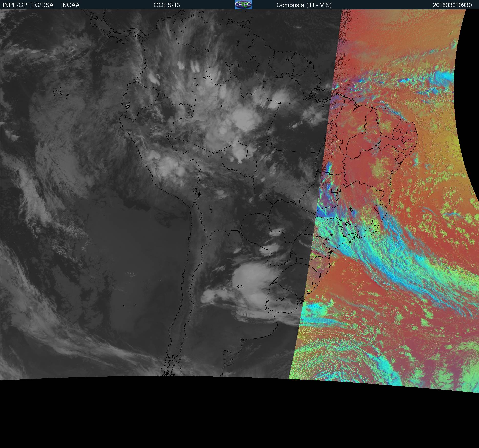Click the GOES-13 satellite label

tap(167, 5)
